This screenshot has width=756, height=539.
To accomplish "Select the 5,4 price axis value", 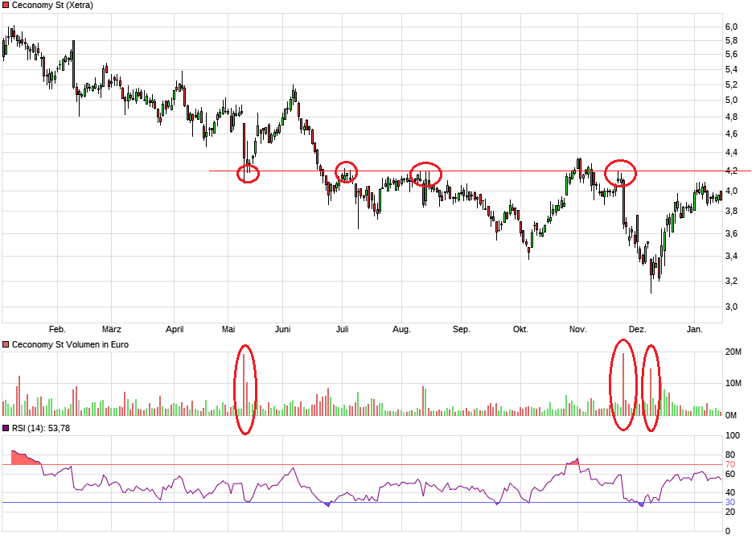I will tap(731, 70).
